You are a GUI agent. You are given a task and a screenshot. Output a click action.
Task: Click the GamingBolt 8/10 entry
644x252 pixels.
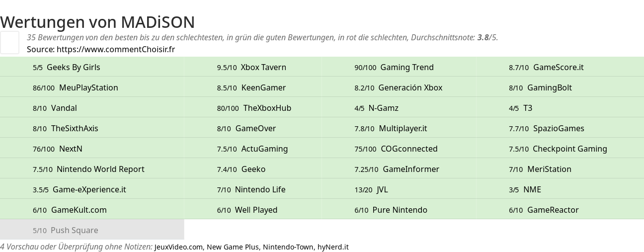[560, 87]
